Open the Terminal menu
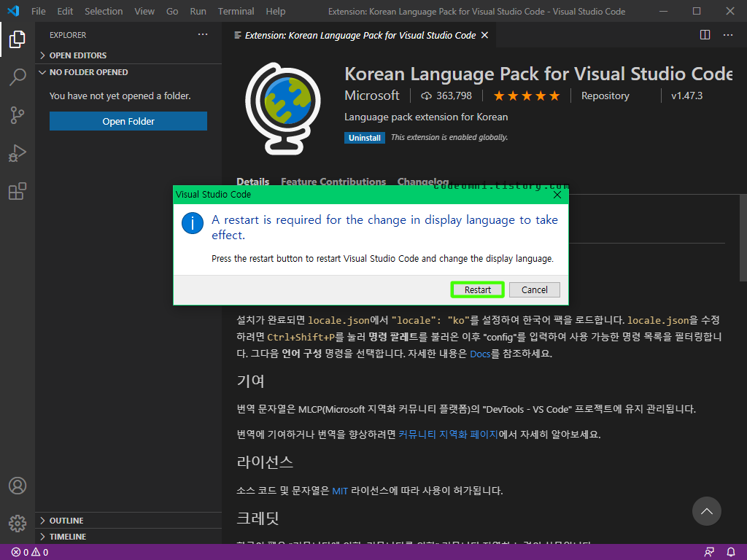 click(236, 11)
